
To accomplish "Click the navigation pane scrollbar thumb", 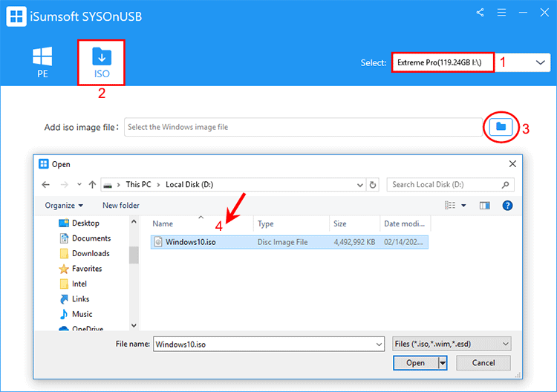I will pyautogui.click(x=134, y=255).
